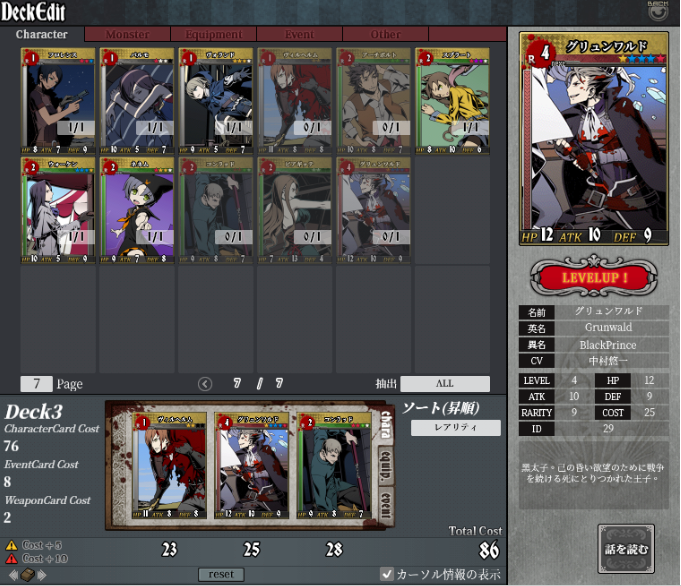Viewport: 681px width, 586px height.
Task: Click the red Cost +10 warning icon
Action: 11,559
